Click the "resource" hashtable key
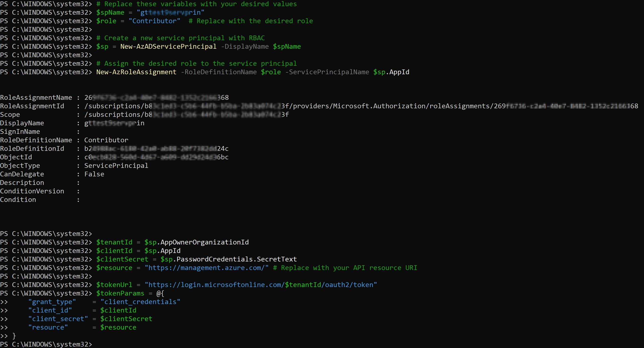644x348 pixels. 48,327
